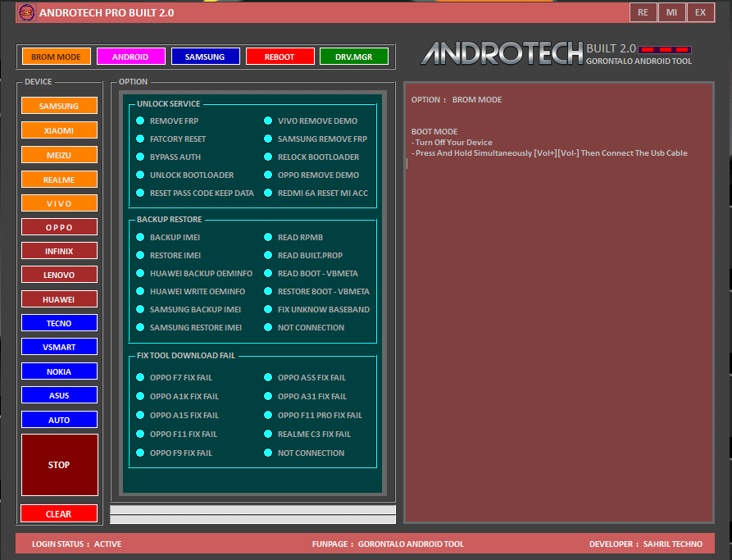
Task: Select READ BOOT - VBMETA option
Action: pyautogui.click(x=311, y=273)
